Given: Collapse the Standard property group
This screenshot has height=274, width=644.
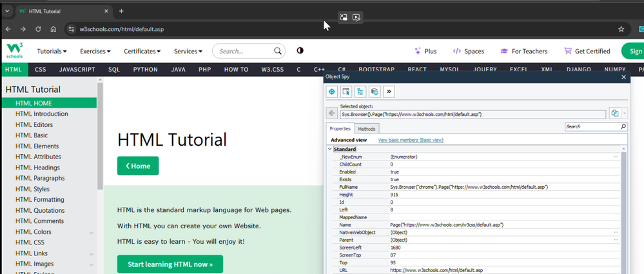Looking at the screenshot, I should click(330, 149).
